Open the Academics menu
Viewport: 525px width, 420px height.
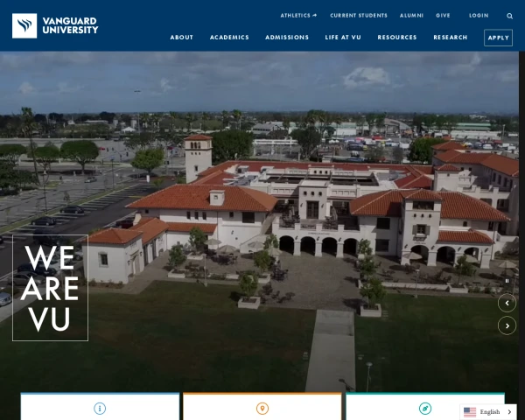229,38
